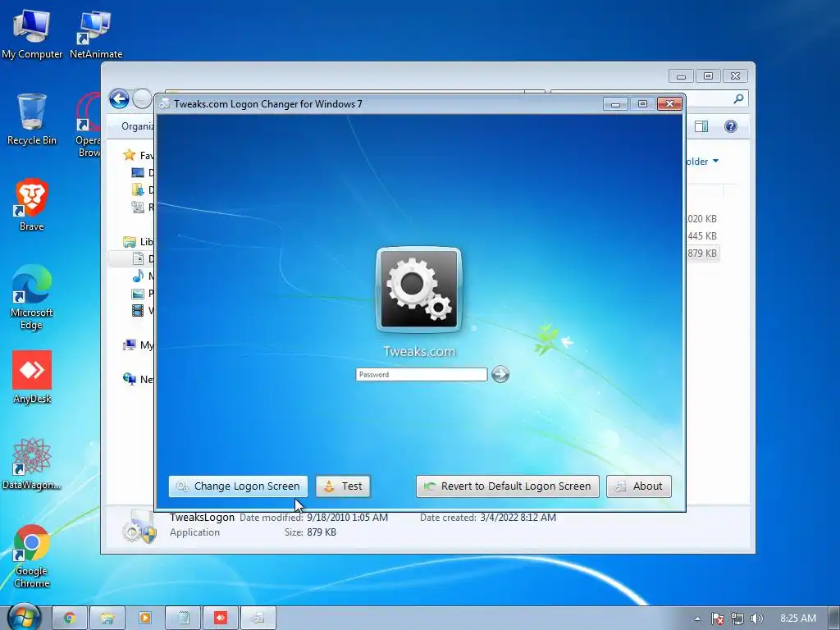This screenshot has height=630, width=840.
Task: Click network tray icon
Action: pos(737,619)
